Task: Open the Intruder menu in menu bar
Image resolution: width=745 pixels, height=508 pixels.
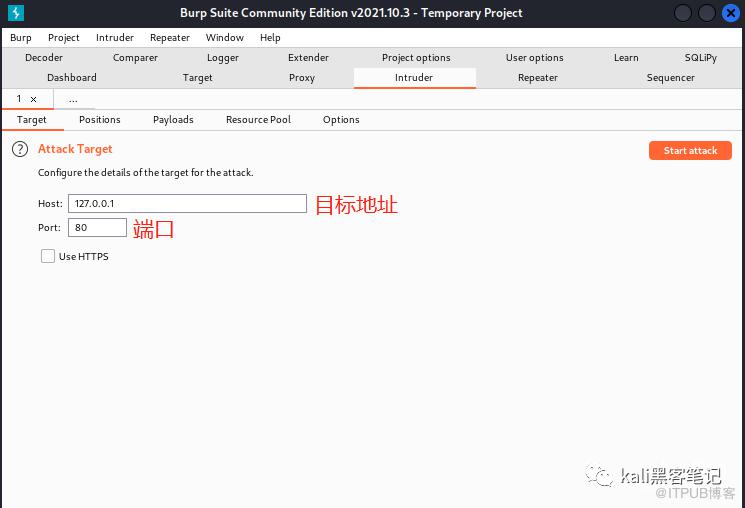Action: (115, 38)
